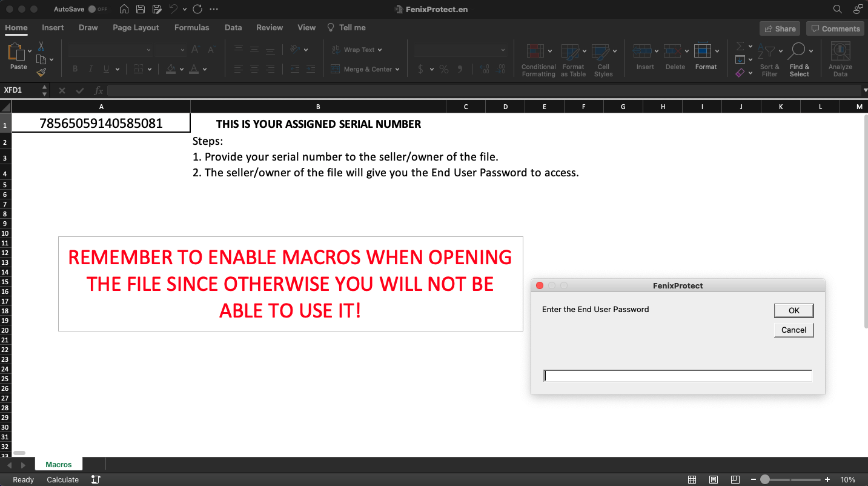Image resolution: width=868 pixels, height=486 pixels.
Task: Select the Format Painter brush icon
Action: tap(41, 72)
